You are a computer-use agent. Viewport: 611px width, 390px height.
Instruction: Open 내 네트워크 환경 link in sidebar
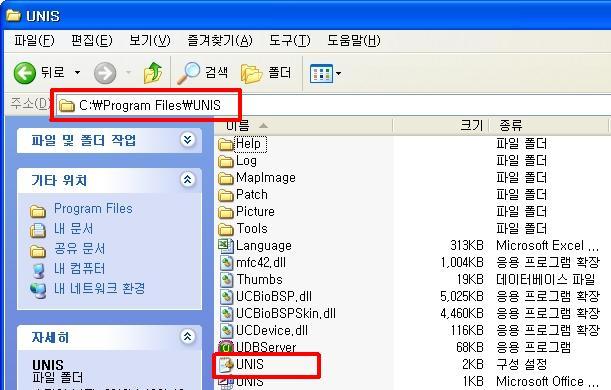99,288
